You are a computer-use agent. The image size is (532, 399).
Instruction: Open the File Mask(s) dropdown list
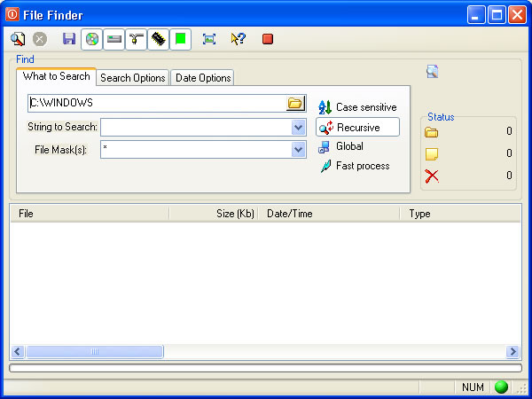[x=299, y=150]
